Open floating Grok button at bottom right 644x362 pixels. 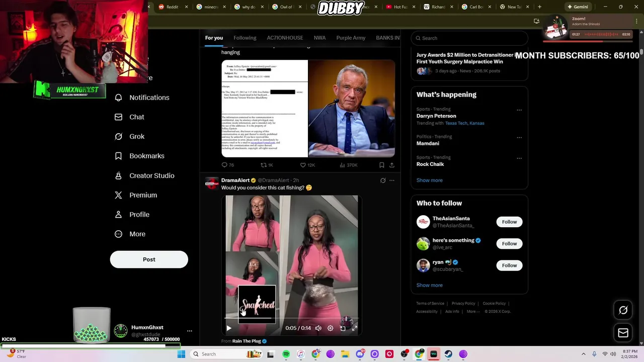[623, 310]
